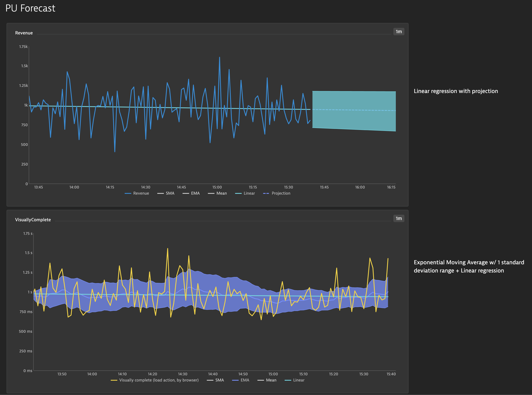Click the 1m badge on Revenue tile
The height and width of the screenshot is (395, 532).
click(399, 32)
